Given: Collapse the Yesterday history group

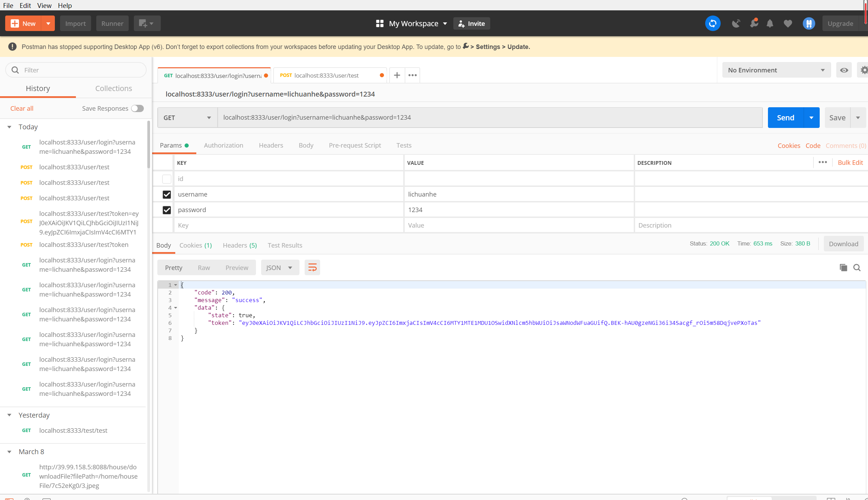Looking at the screenshot, I should (10, 415).
